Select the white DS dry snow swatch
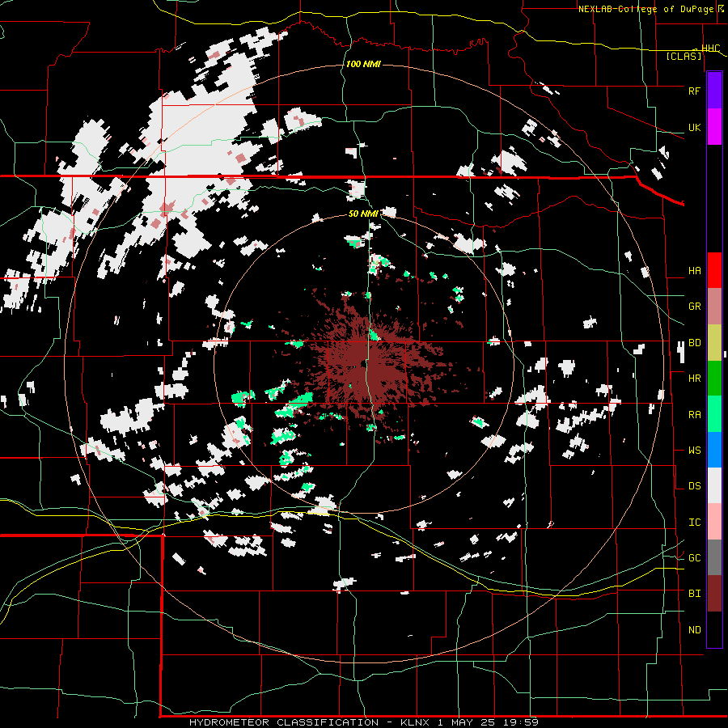The width and height of the screenshot is (728, 728). (x=714, y=485)
